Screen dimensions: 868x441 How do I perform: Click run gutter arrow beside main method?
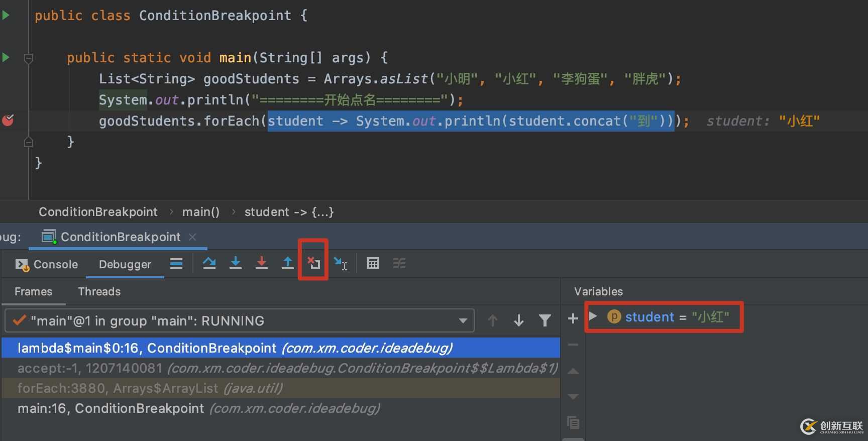[6, 57]
